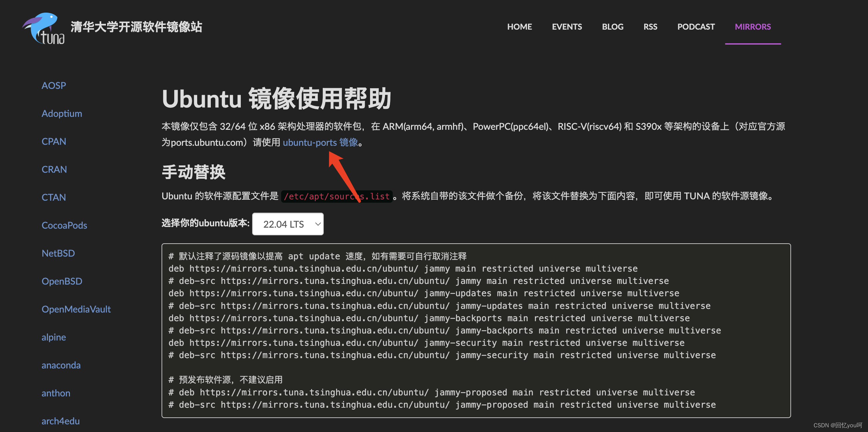Open OpenBSD mirror help in sidebar
The image size is (868, 432).
click(62, 281)
